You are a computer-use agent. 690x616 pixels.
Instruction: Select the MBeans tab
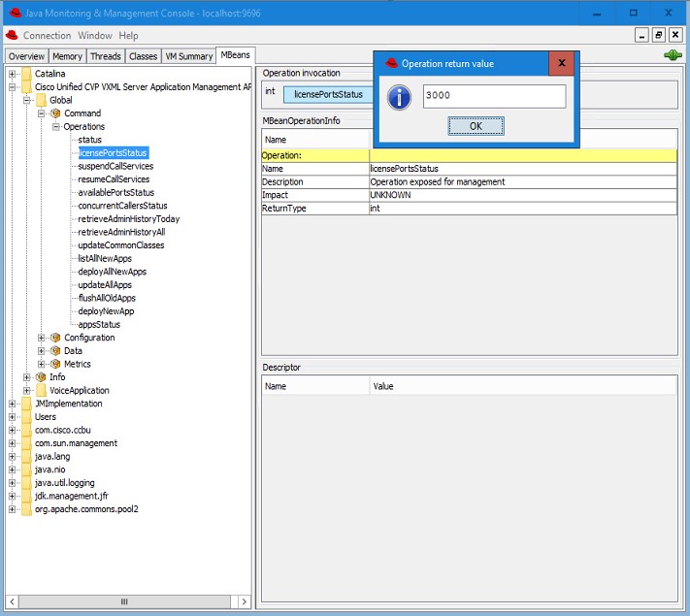click(x=236, y=55)
